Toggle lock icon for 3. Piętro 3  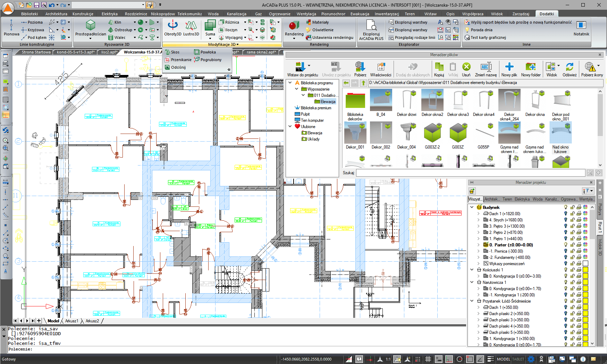(x=572, y=226)
